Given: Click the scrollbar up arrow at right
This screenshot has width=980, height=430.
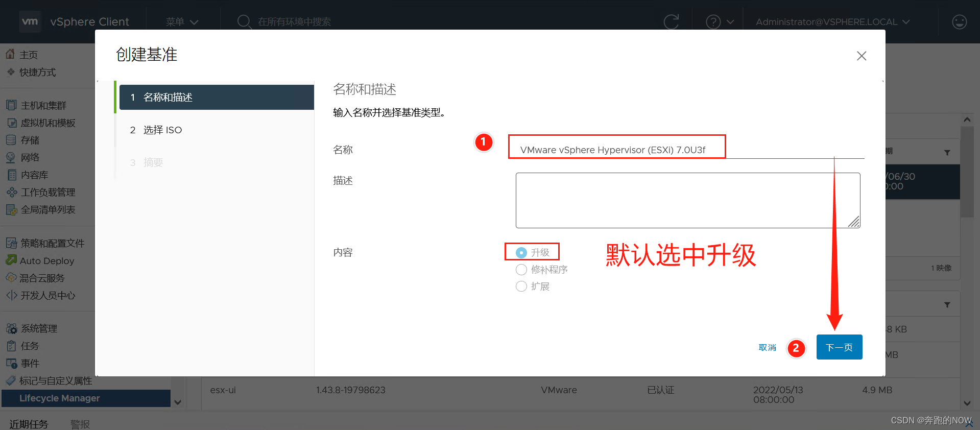Looking at the screenshot, I should coord(967,120).
